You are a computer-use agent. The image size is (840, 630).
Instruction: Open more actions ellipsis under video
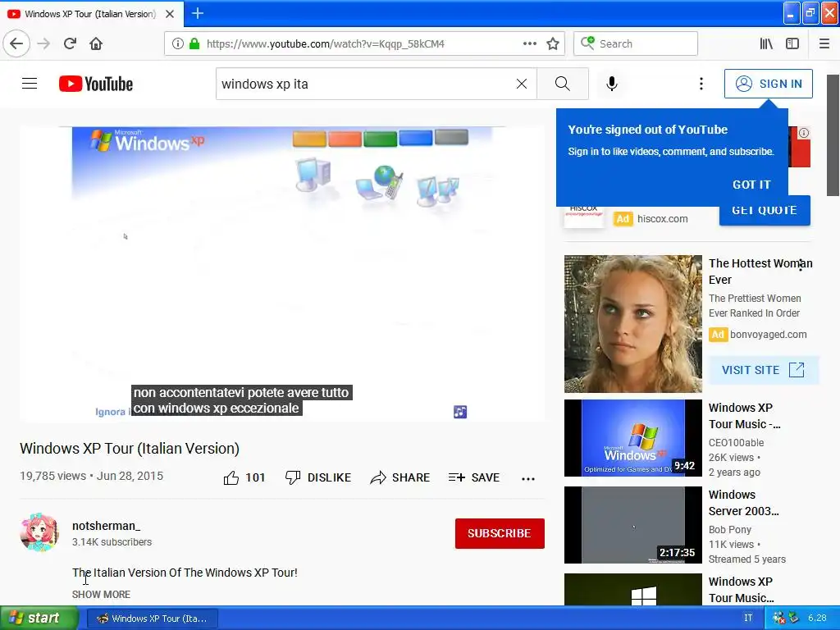528,479
